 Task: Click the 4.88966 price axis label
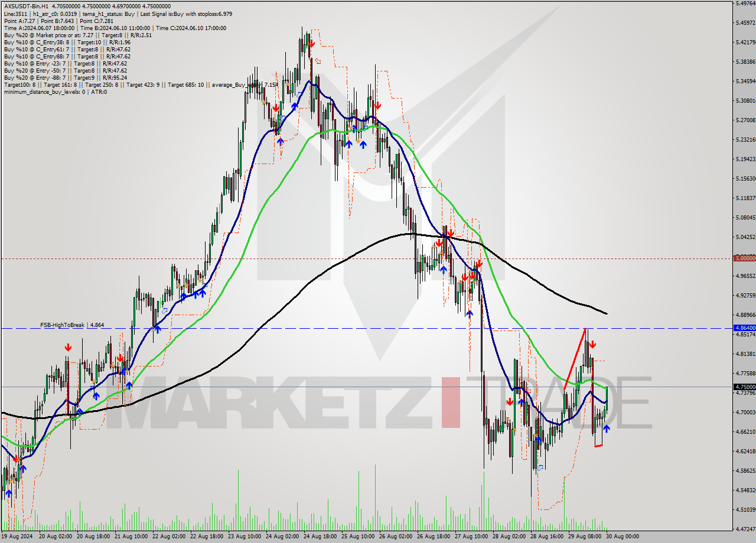tap(745, 315)
